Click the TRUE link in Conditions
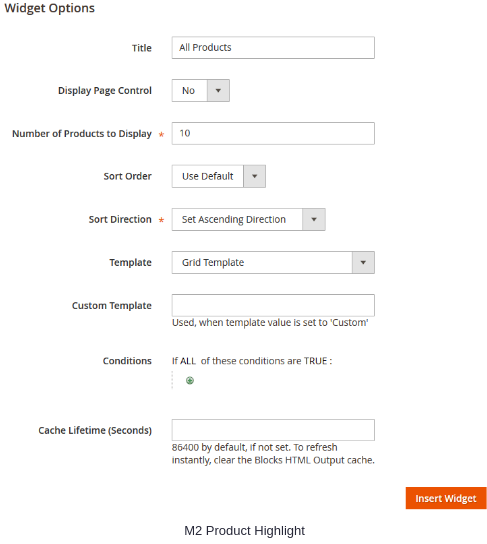 pyautogui.click(x=315, y=361)
